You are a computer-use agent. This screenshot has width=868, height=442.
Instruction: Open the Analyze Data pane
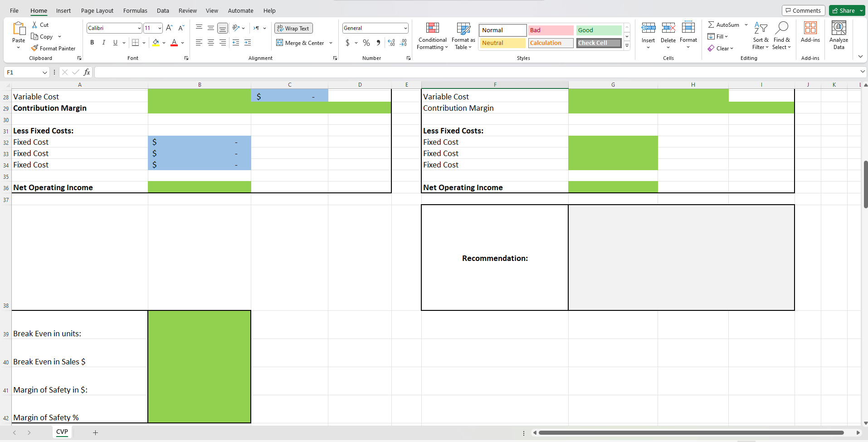click(x=839, y=35)
